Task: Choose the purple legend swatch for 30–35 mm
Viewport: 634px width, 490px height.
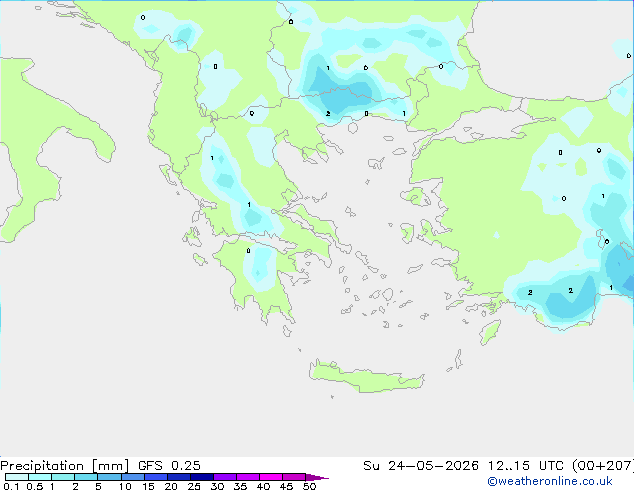Action: (224, 477)
